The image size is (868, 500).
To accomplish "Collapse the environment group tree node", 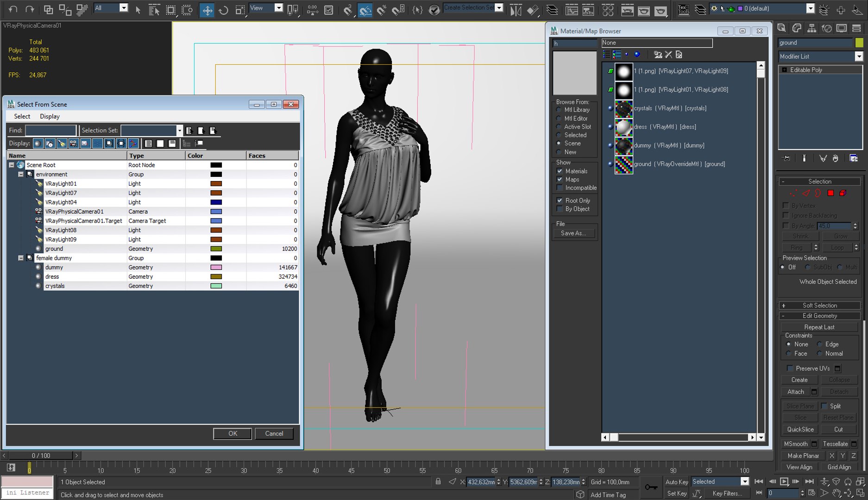I will pyautogui.click(x=20, y=175).
